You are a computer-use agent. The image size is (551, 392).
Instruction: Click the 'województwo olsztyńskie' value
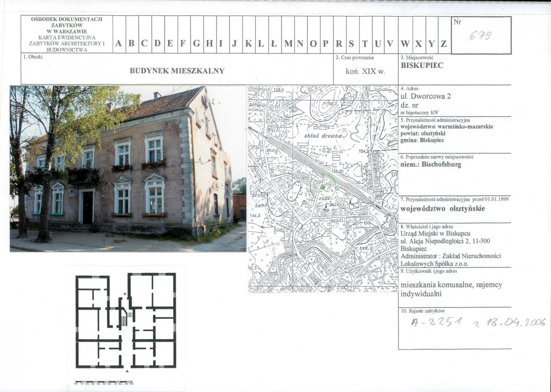point(443,209)
